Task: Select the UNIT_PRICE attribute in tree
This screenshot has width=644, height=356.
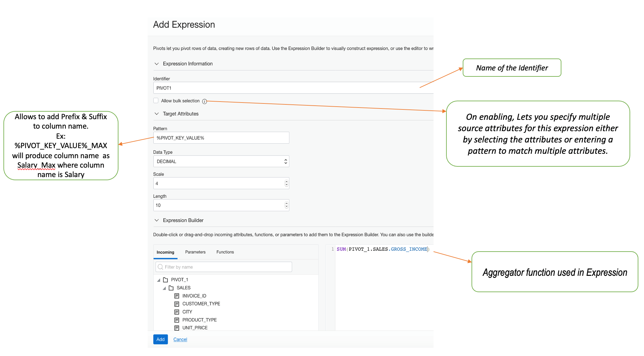Action: coord(195,328)
